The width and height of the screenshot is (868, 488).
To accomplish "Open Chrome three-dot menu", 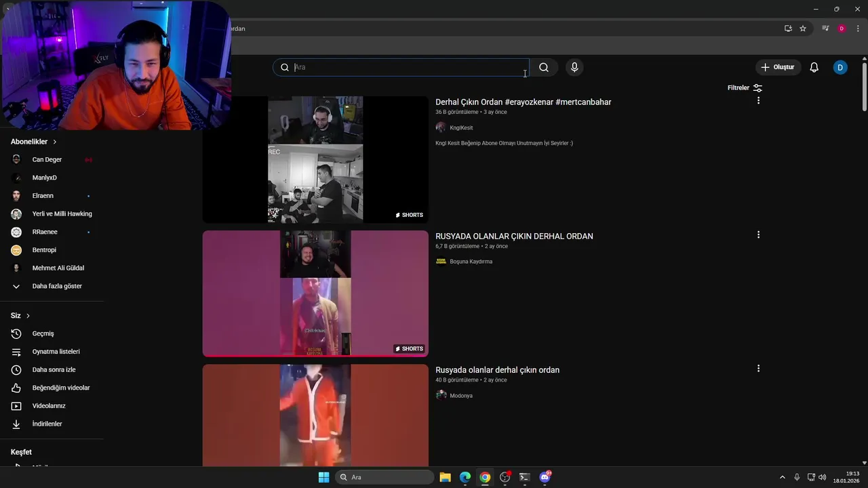I will point(858,28).
